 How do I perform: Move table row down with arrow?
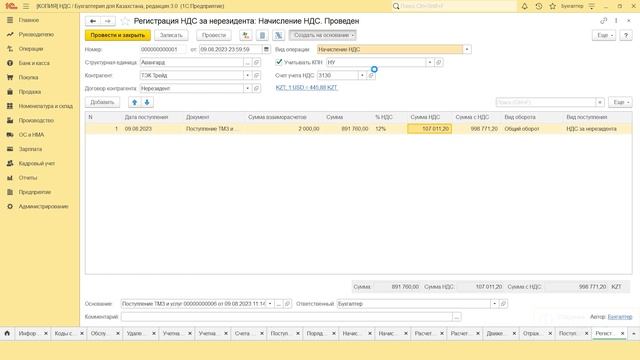point(147,102)
